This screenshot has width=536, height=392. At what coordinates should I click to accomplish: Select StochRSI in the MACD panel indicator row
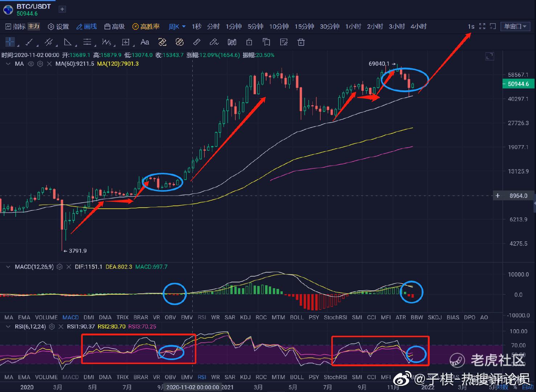335,317
